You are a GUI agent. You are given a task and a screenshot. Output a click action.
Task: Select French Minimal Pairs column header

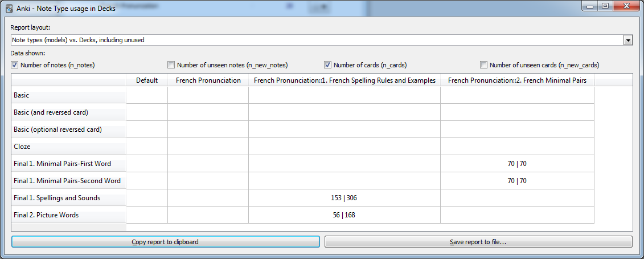click(517, 80)
